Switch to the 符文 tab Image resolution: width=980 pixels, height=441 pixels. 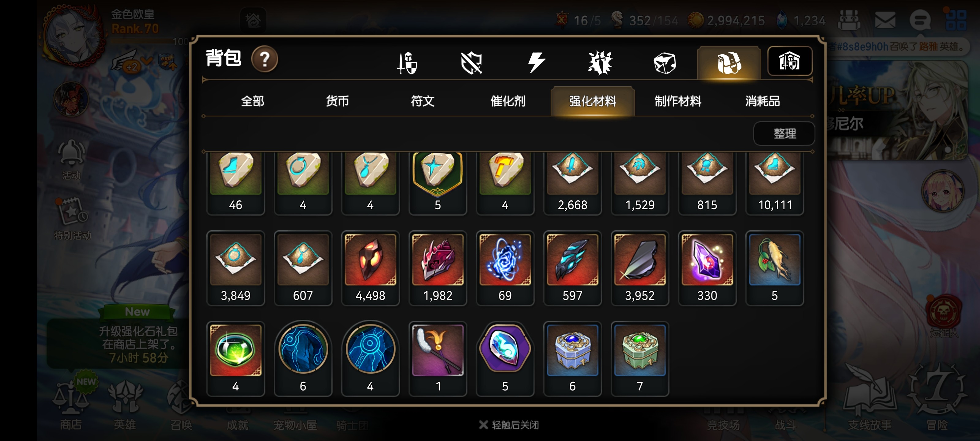(422, 101)
